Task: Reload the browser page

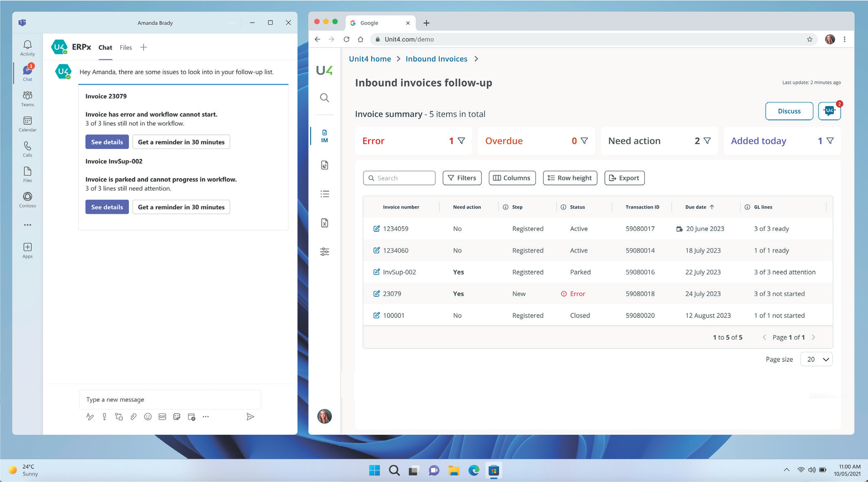Action: tap(346, 39)
